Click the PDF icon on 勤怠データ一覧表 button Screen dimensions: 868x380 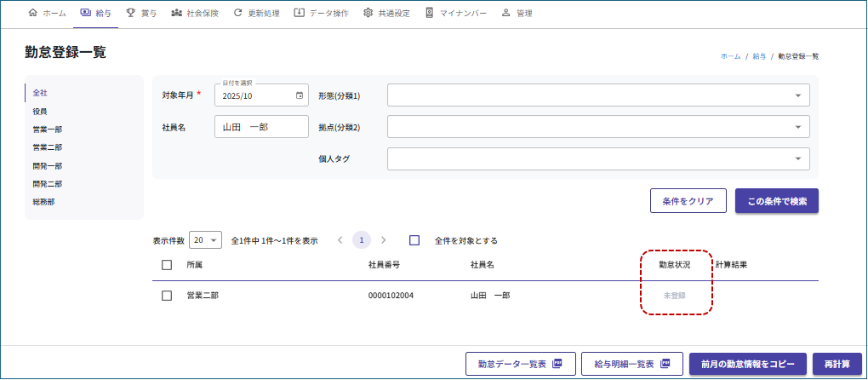pos(558,364)
